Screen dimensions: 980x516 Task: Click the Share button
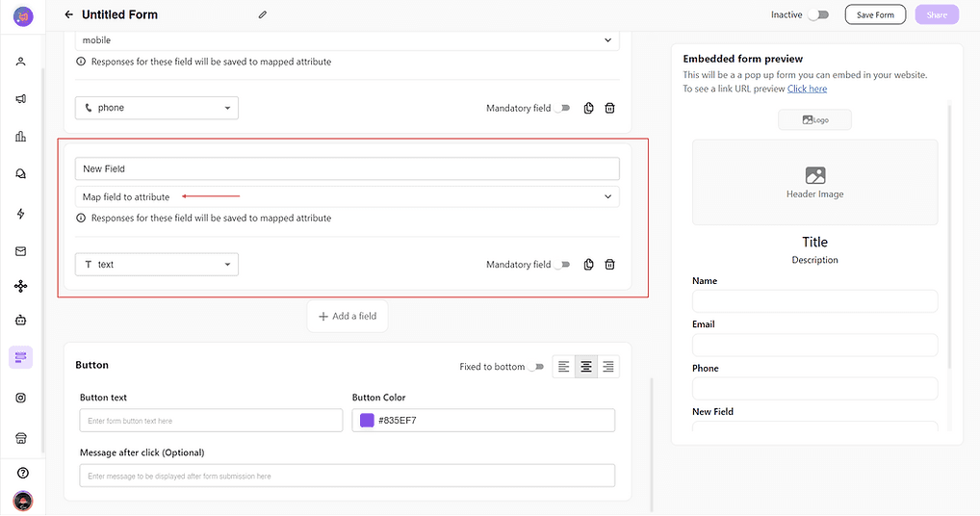tap(937, 15)
